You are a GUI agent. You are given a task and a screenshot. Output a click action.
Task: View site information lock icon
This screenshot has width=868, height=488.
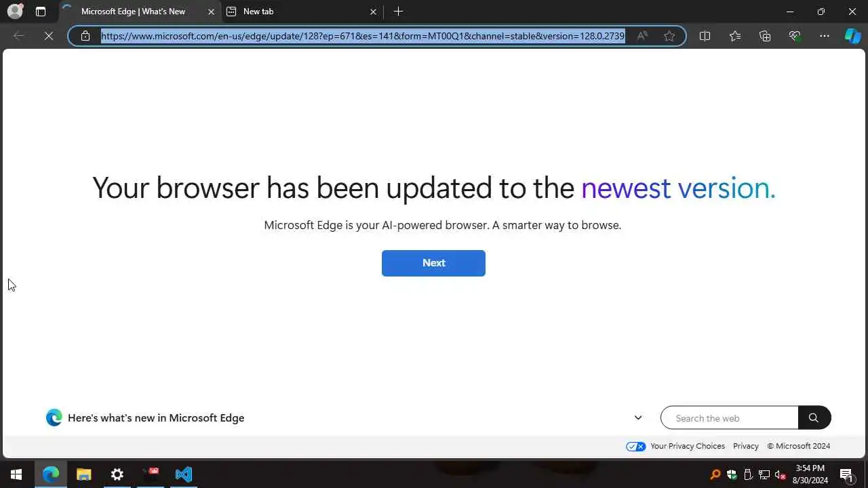pos(85,36)
